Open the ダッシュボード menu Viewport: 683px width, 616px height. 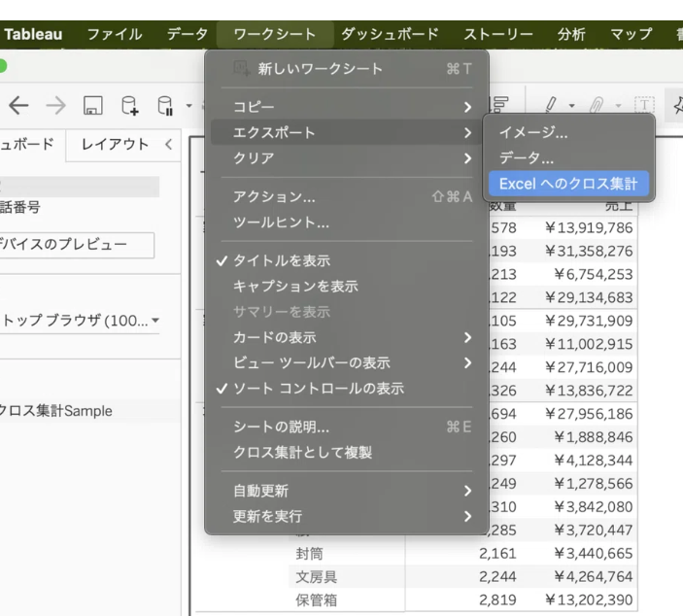point(390,34)
